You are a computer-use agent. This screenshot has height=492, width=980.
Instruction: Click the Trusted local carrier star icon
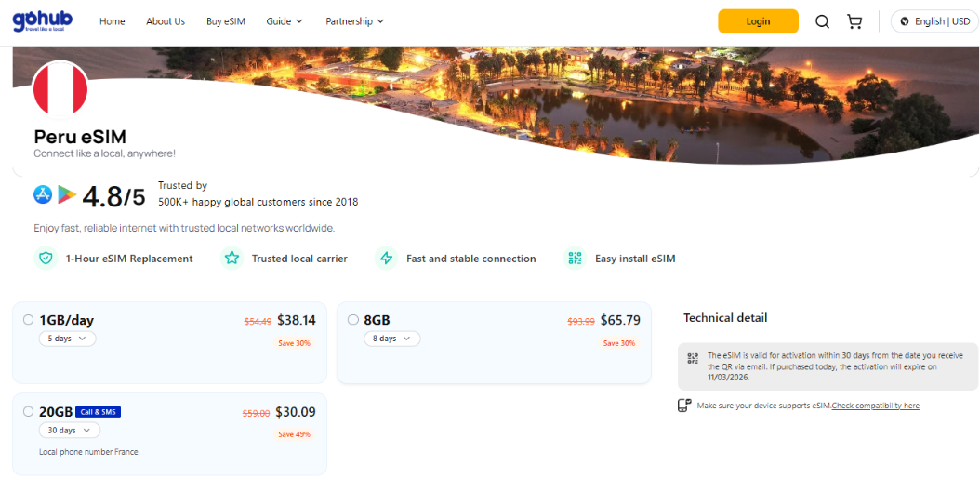tap(232, 259)
